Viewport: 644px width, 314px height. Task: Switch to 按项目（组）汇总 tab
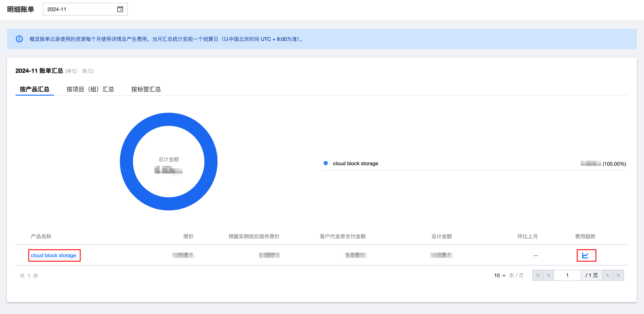tap(90, 89)
